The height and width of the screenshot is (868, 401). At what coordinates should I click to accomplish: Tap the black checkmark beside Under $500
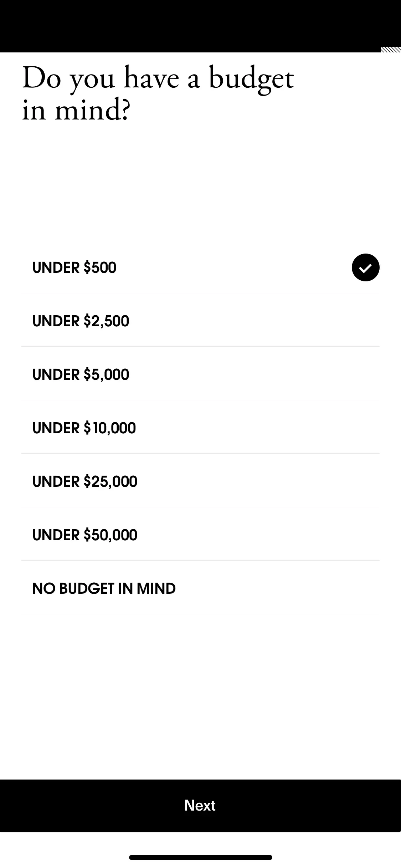365,267
